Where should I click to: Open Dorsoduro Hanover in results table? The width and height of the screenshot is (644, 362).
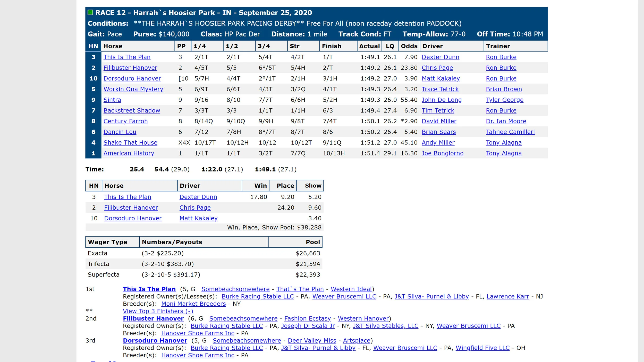[132, 78]
